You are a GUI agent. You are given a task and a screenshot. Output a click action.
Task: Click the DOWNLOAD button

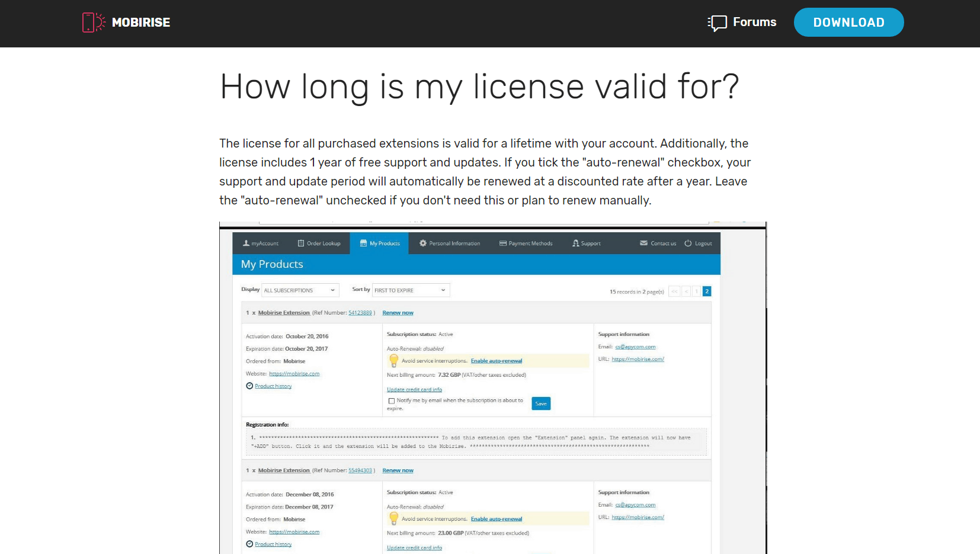pyautogui.click(x=848, y=23)
